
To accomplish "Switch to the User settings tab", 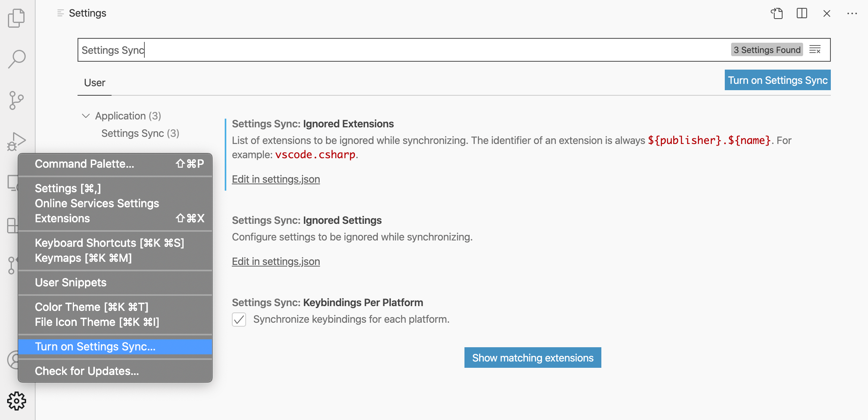I will (x=94, y=83).
